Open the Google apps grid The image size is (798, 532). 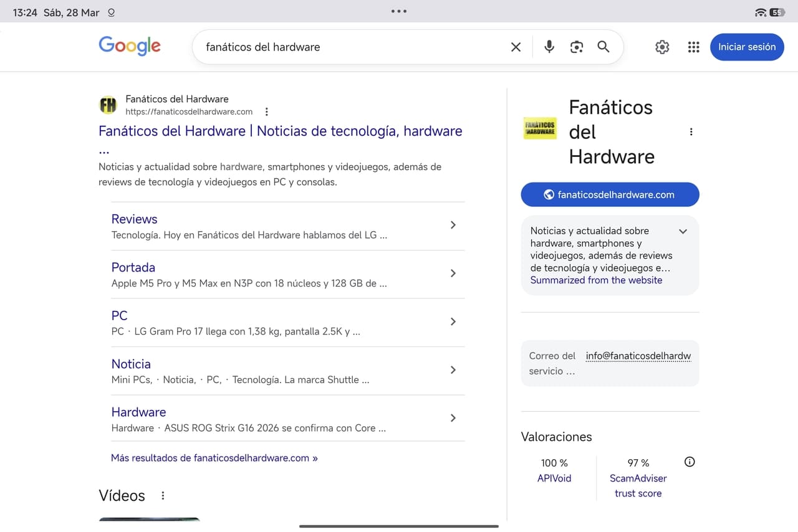pyautogui.click(x=693, y=47)
